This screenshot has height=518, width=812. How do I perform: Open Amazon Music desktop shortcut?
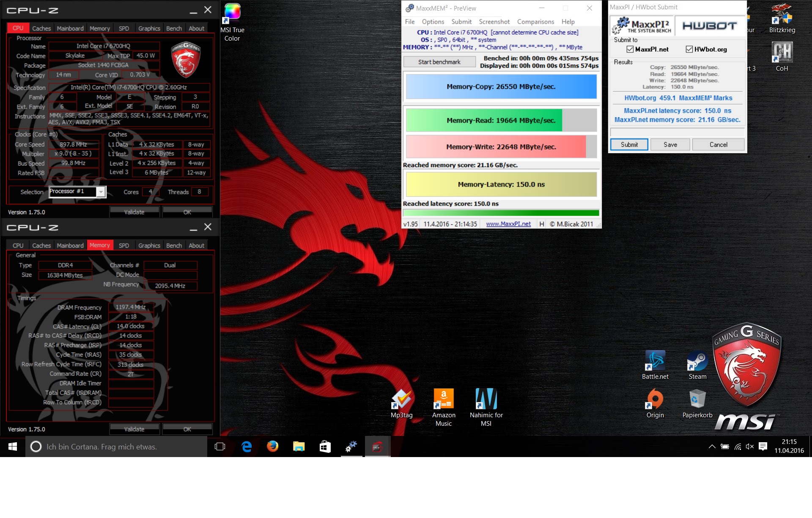point(444,407)
